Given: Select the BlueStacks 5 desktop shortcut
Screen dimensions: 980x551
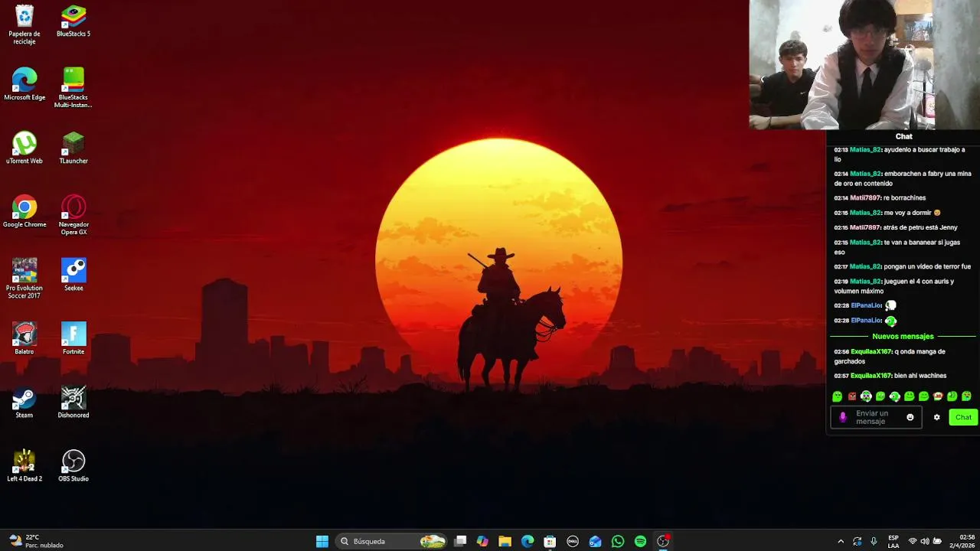Looking at the screenshot, I should click(x=73, y=21).
